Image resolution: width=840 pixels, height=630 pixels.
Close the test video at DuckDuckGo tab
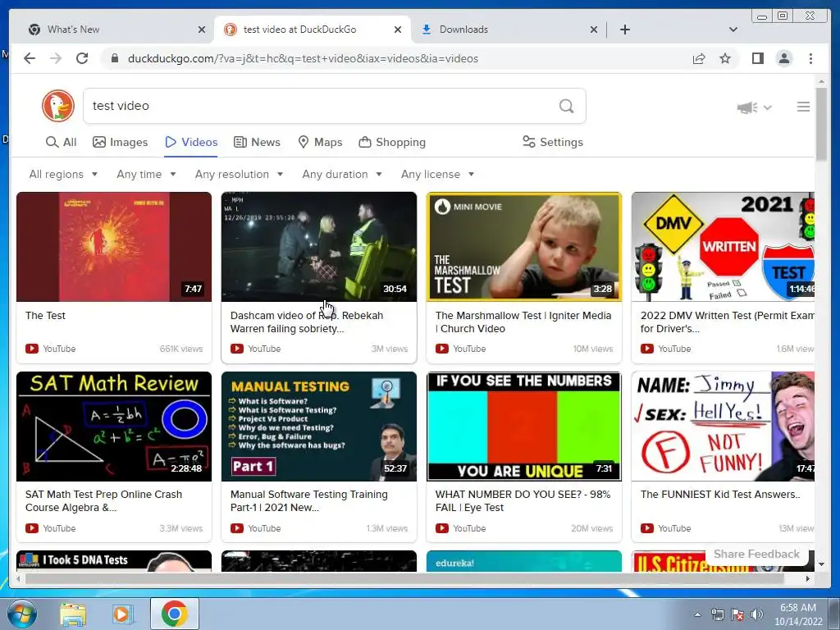pyautogui.click(x=398, y=30)
